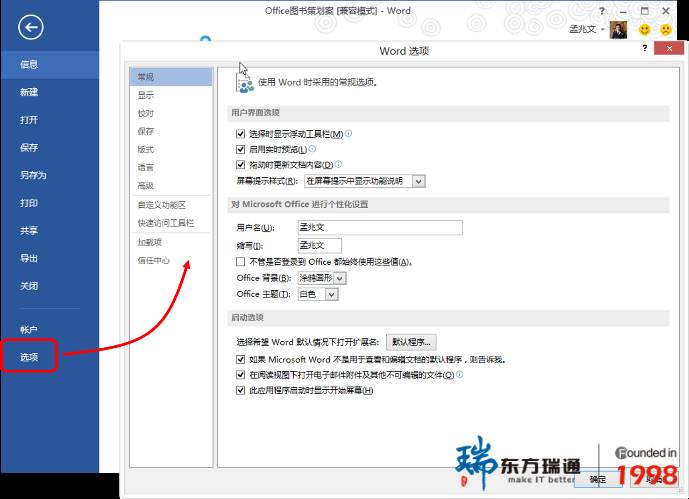Click info icon beside 在阅读视图下打开电子邮件附件

pyautogui.click(x=460, y=374)
